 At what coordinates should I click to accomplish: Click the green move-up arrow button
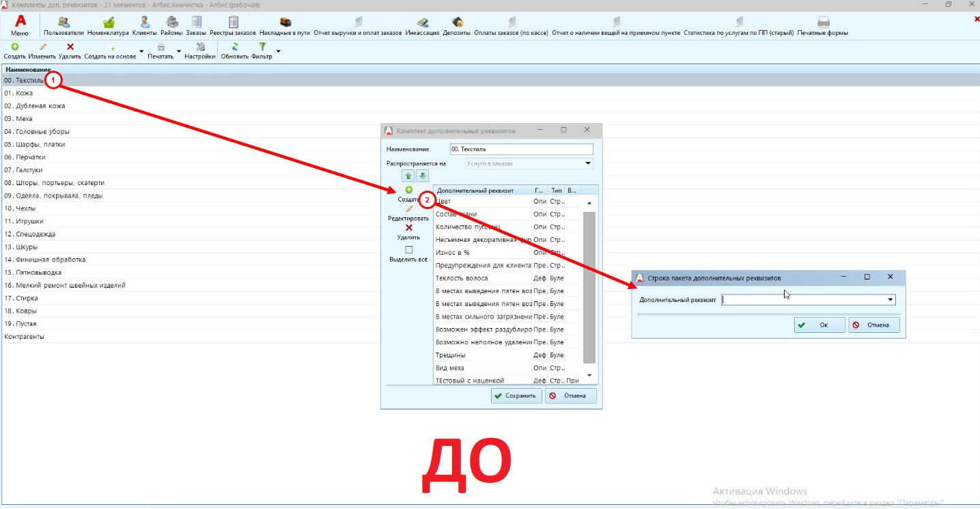coord(408,176)
